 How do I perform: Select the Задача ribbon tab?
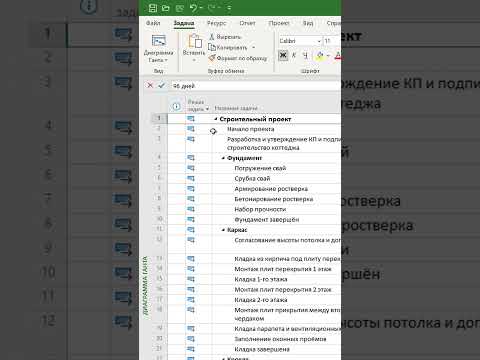184,23
